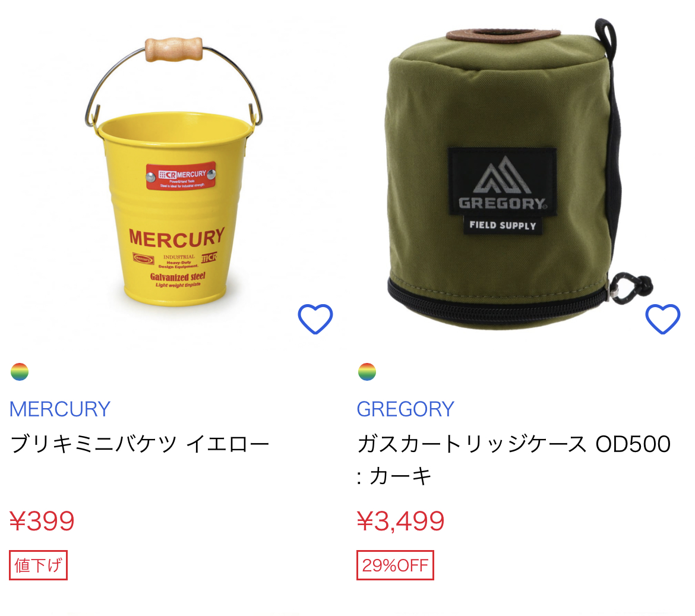Screen dimensions: 695x616
Task: Click the red MERCURY plate on the bucket
Action: 181,175
